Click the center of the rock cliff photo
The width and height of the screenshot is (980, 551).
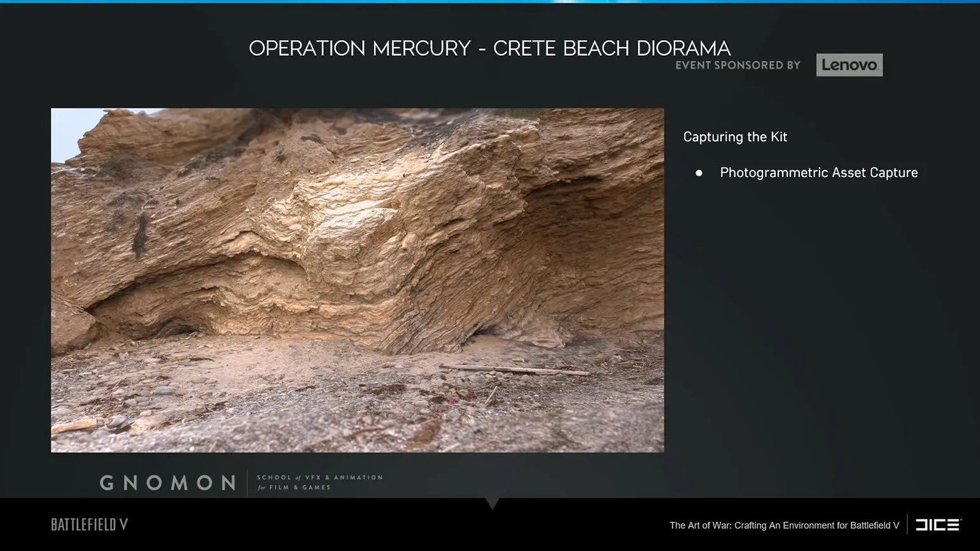click(357, 280)
